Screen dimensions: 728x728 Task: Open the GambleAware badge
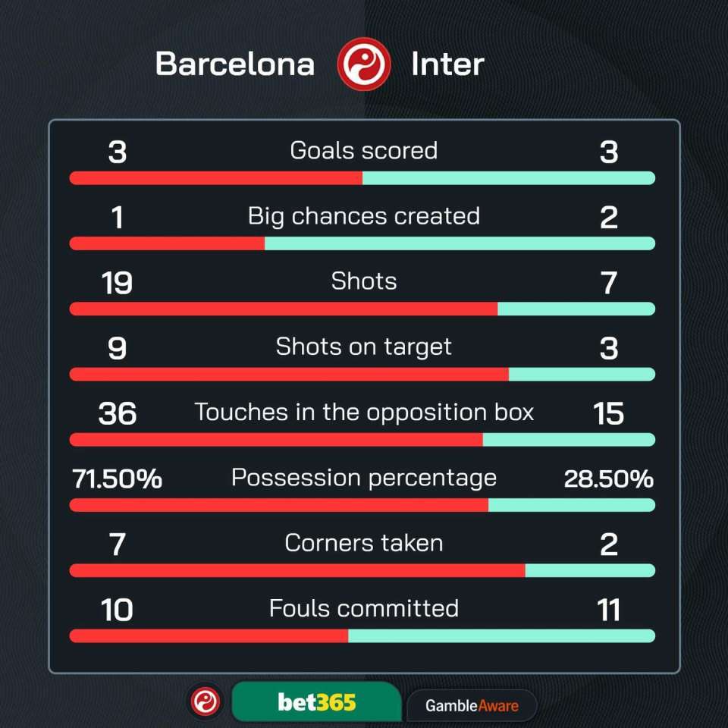pos(472,705)
